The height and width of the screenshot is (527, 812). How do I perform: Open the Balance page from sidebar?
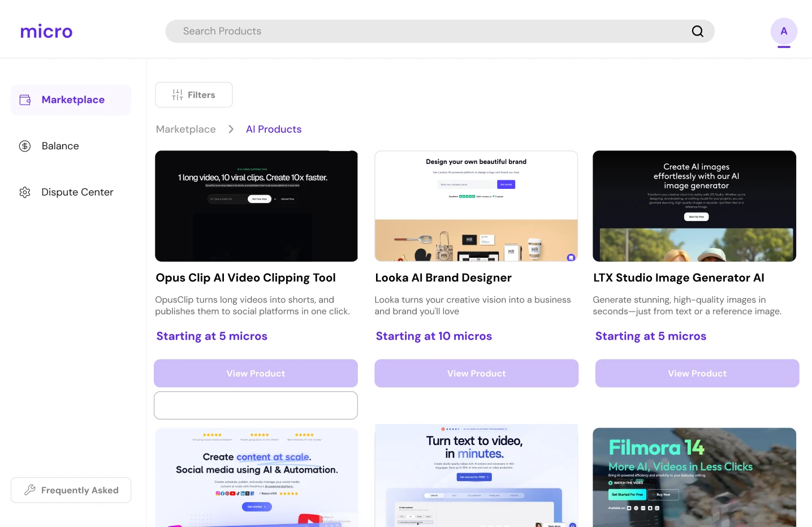[60, 146]
